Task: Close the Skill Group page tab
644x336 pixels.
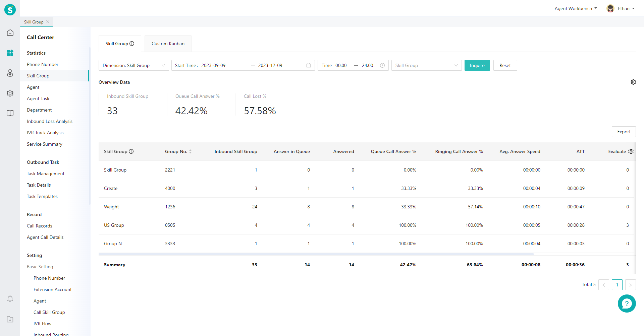Action: 48,22
